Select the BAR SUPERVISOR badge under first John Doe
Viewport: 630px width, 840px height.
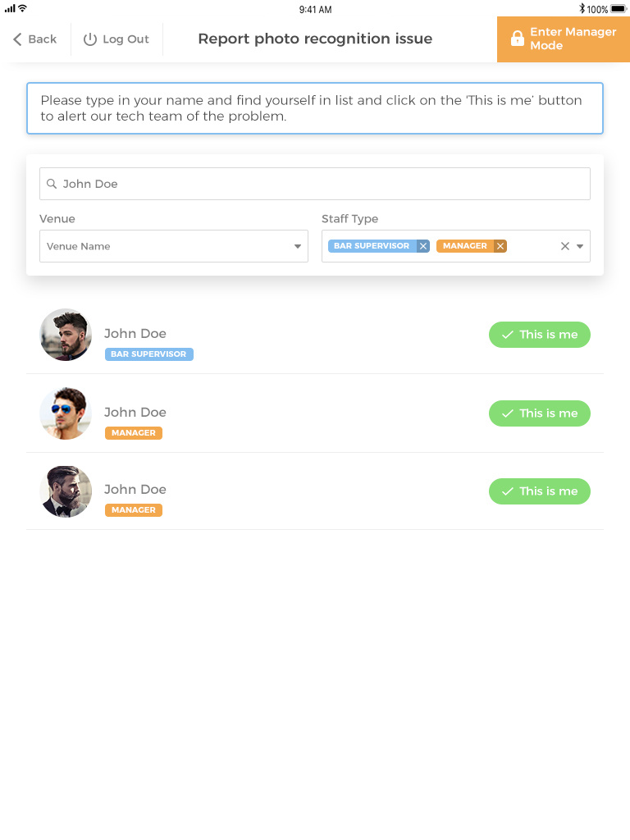pyautogui.click(x=149, y=354)
